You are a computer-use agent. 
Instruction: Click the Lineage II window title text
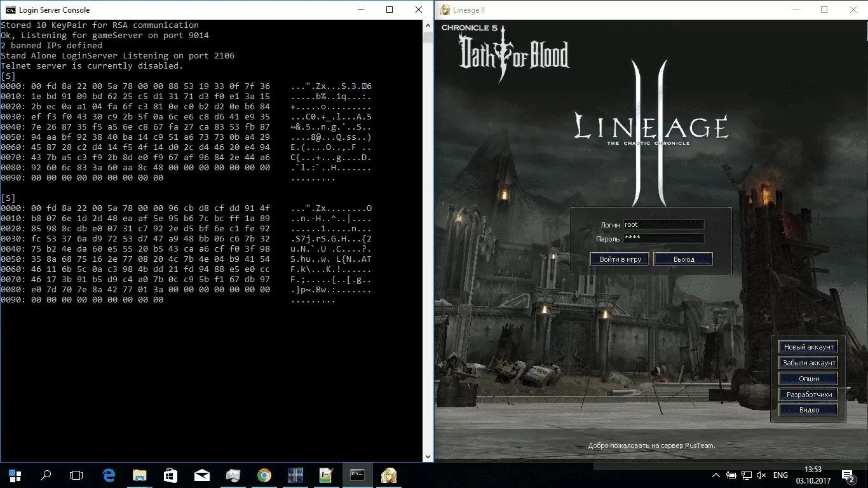tap(469, 10)
